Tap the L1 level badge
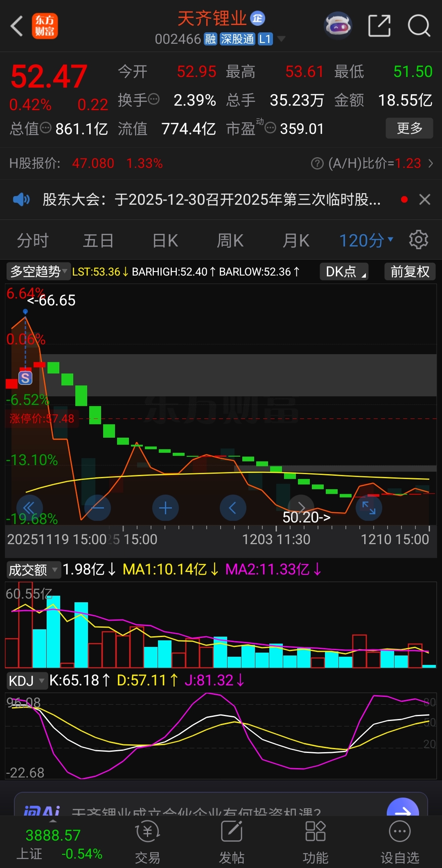The height and width of the screenshot is (868, 442). click(x=265, y=39)
